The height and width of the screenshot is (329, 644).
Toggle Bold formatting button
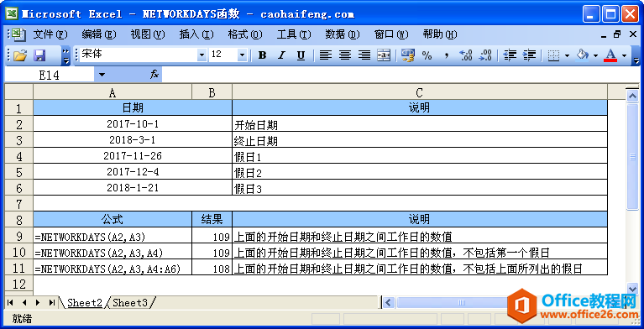[x=263, y=55]
